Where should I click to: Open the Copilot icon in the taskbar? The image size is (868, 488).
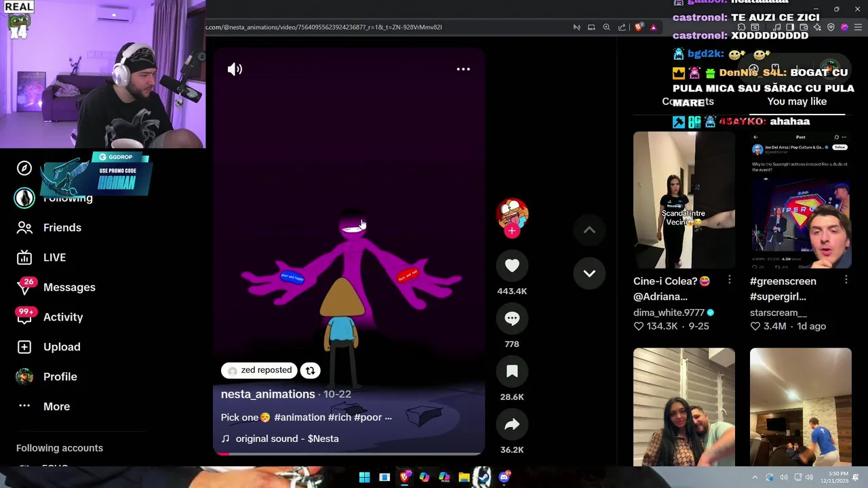(425, 477)
